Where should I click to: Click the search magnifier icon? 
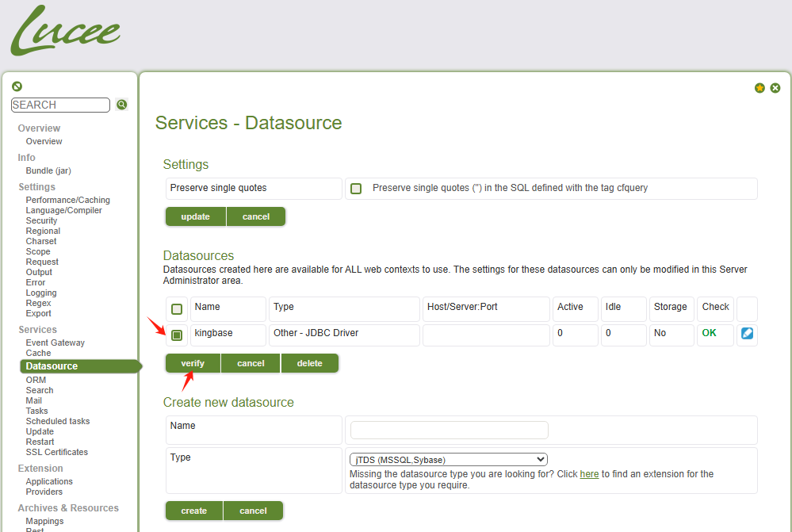[x=122, y=105]
